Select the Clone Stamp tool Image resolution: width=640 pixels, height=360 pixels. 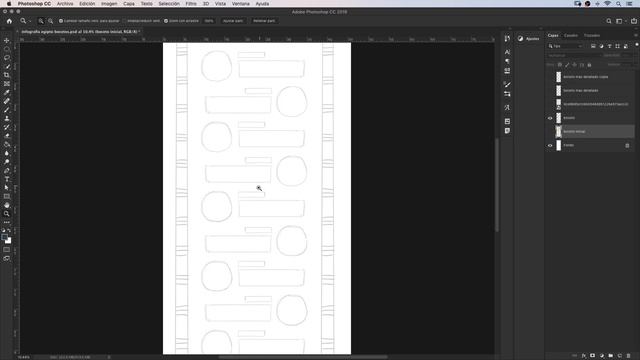pos(7,118)
